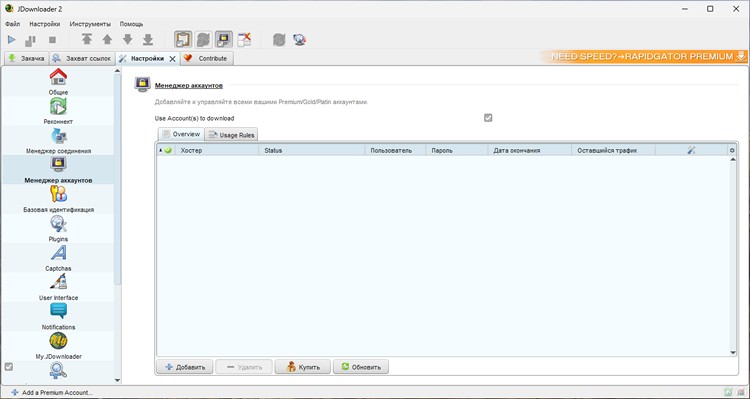
Task: Sort by Пользователь column header
Action: tap(395, 150)
